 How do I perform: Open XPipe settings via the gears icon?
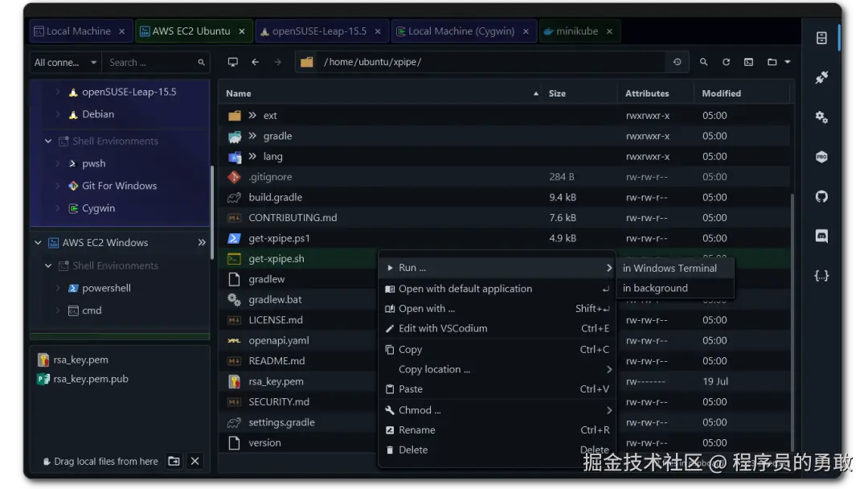(x=821, y=117)
